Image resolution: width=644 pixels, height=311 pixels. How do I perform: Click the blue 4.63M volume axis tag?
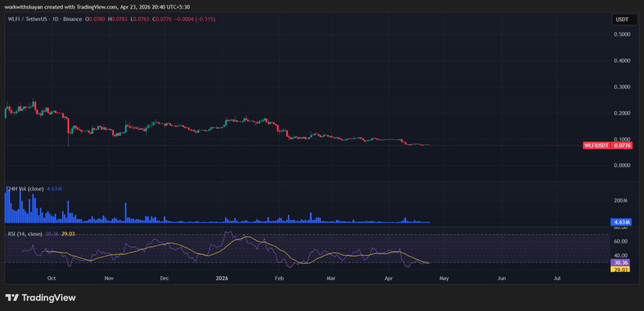click(621, 222)
